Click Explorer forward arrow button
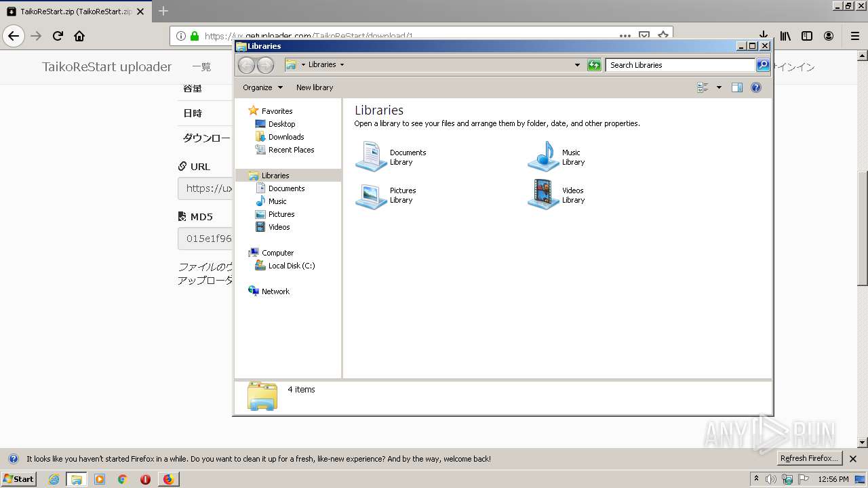Viewport: 868px width, 488px height. 265,65
